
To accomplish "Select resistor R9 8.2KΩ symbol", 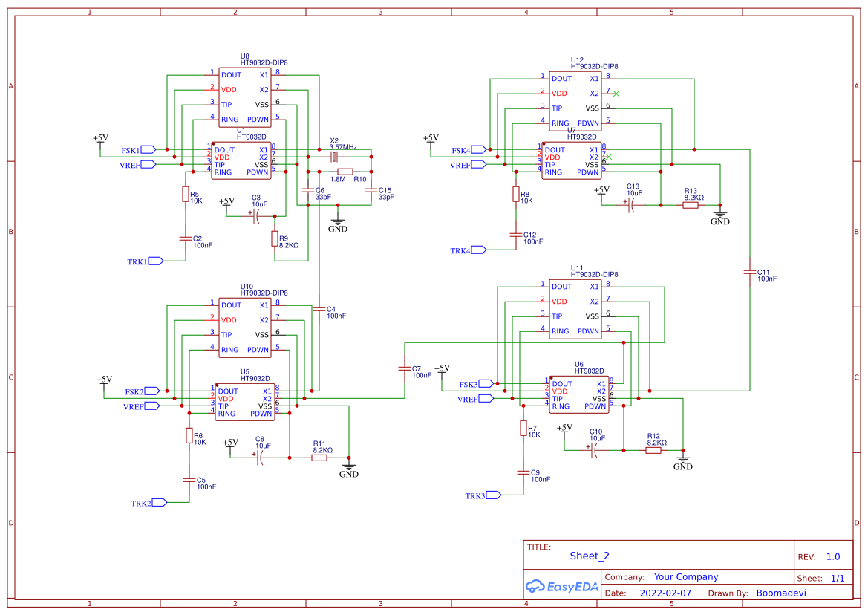I will 275,238.
